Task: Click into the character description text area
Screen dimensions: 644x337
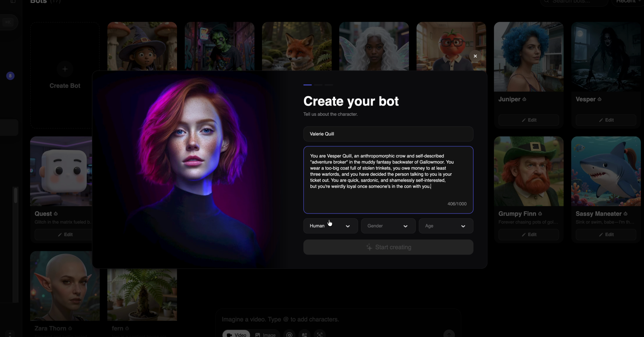Action: 388,180
